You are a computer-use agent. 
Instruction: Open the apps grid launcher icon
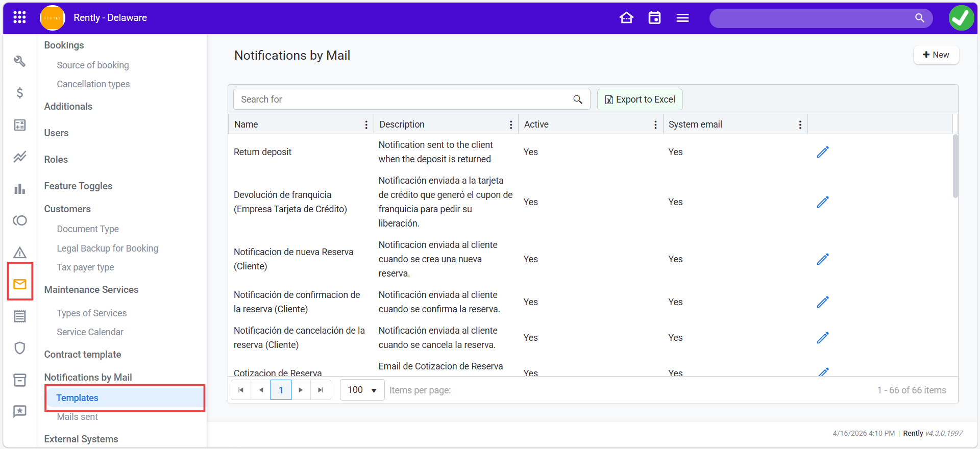(x=19, y=18)
